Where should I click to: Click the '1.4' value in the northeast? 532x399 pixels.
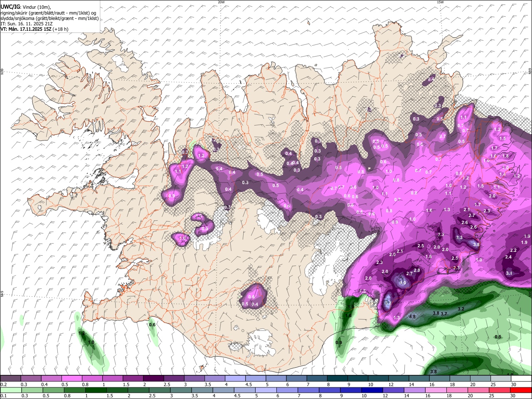pos(502,175)
